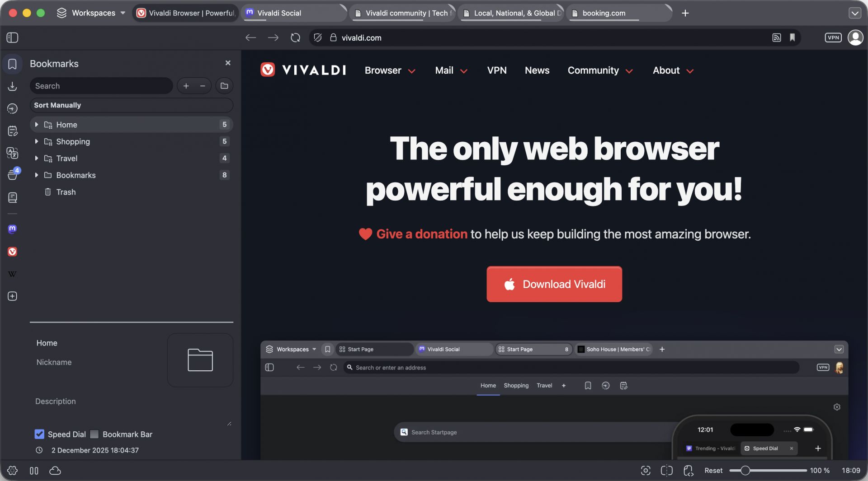Enable the Bookmark Bar checkbox
The image size is (868, 481).
point(94,434)
